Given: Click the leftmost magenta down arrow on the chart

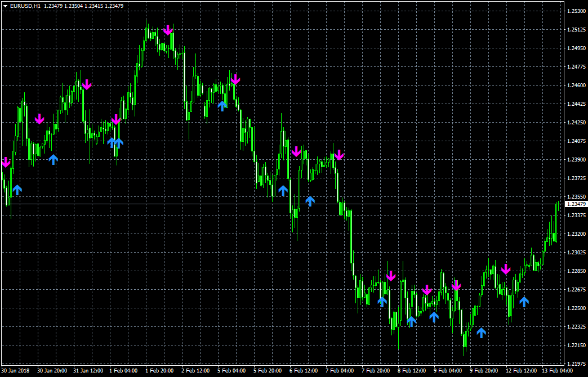Looking at the screenshot, I should click(6, 162).
